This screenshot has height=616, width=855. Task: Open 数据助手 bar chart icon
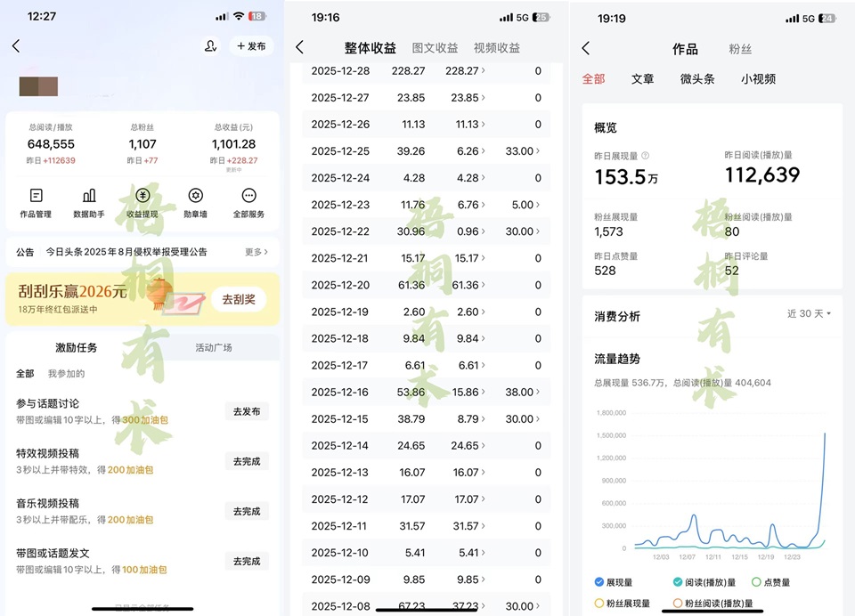[x=89, y=196]
